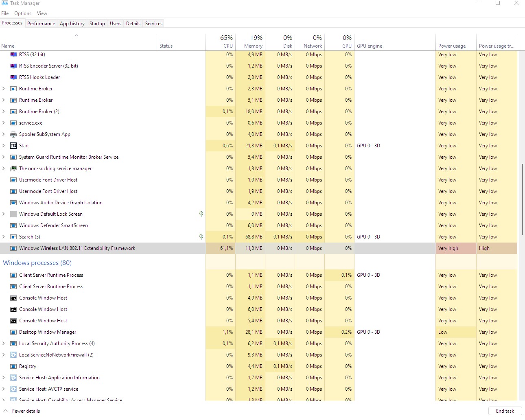This screenshot has width=525, height=420.
Task: Sort by Name column header
Action: (79, 42)
